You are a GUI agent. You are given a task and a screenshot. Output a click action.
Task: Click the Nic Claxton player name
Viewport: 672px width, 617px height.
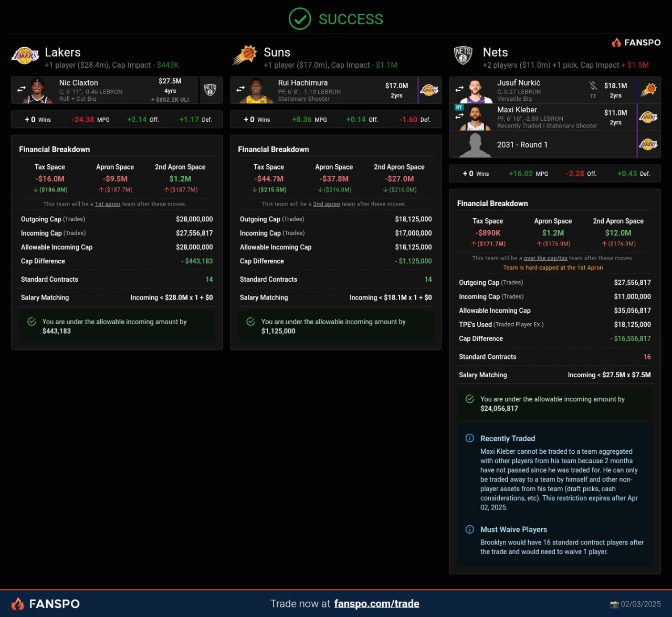coord(78,82)
